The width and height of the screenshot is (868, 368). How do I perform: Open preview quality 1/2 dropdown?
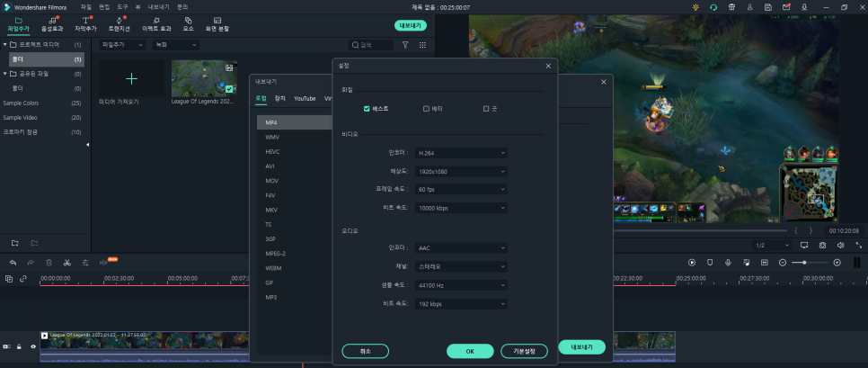point(772,245)
